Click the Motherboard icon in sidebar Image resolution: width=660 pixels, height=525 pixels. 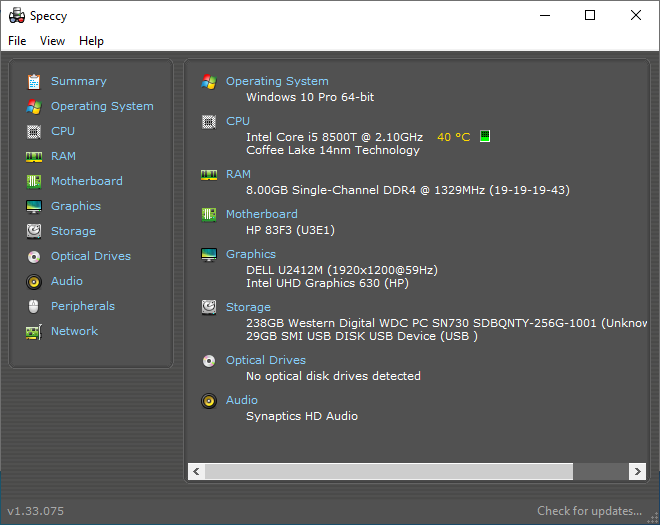34,181
